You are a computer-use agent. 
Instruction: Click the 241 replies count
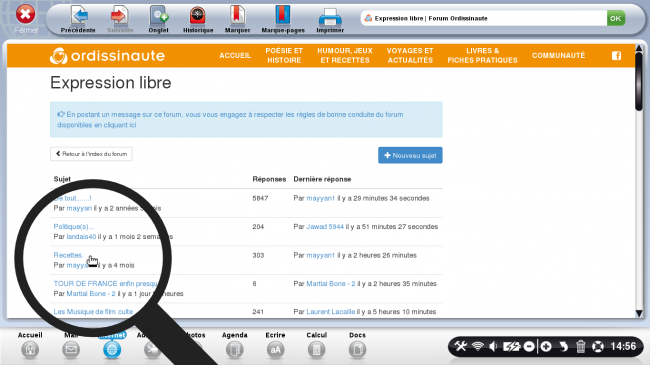[258, 311]
